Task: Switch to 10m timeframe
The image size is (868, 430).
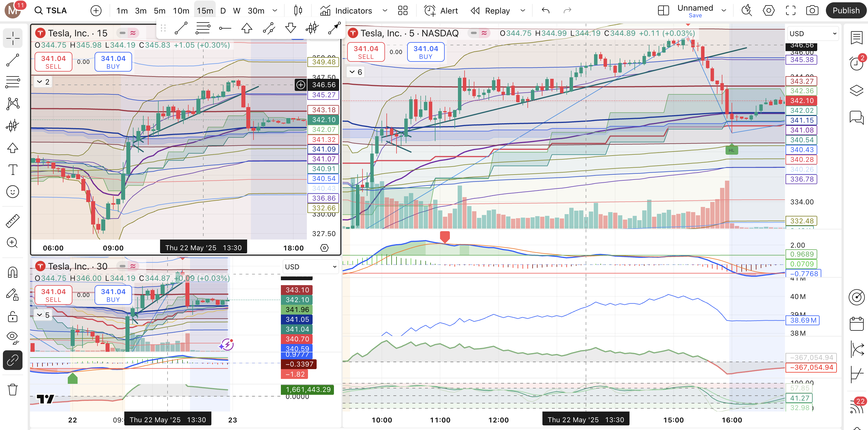Action: 181,11
